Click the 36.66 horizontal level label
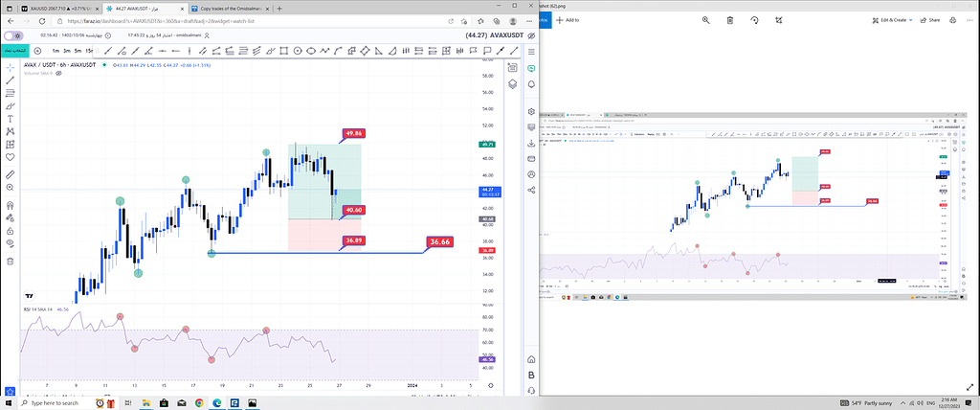This screenshot has height=410, width=980. click(x=439, y=241)
